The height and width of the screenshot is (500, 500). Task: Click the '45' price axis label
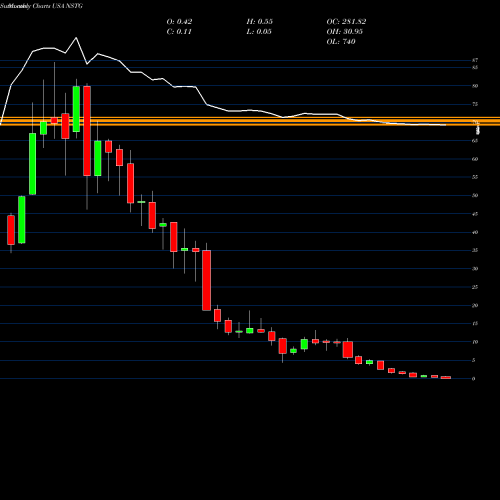(475, 214)
